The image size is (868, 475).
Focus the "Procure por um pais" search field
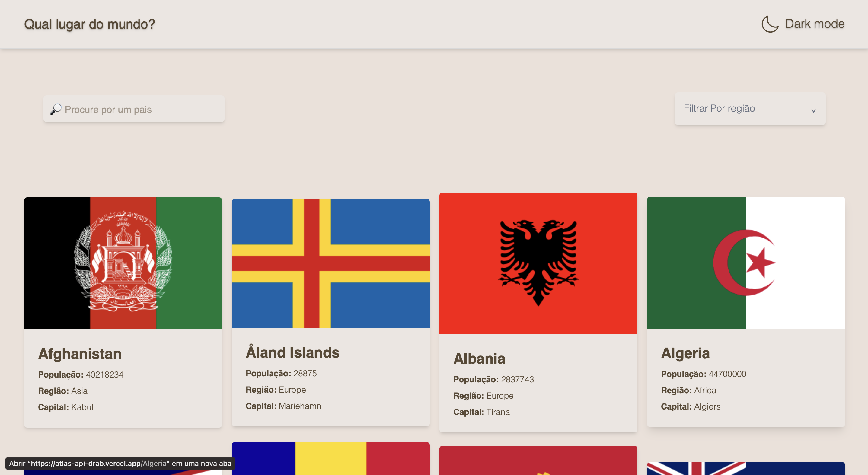[142, 109]
